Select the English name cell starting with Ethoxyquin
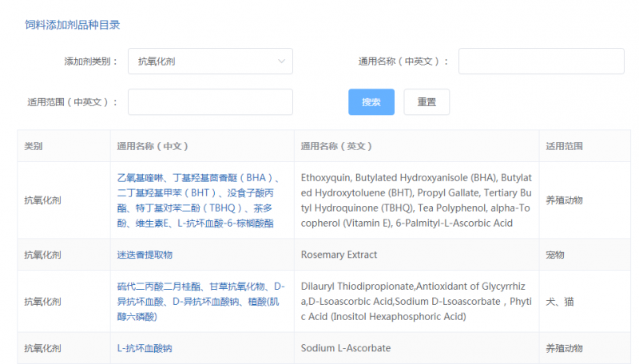639x364 pixels. coord(415,200)
